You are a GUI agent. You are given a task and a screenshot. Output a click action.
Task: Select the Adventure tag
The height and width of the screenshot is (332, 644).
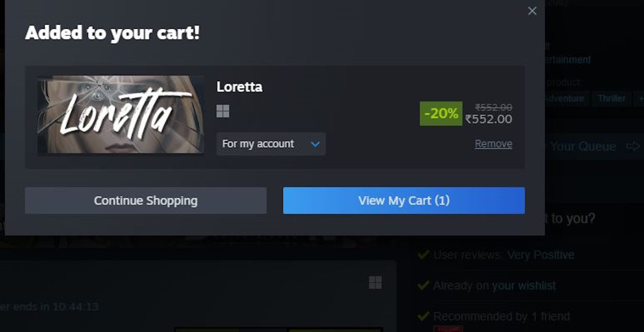pos(565,98)
